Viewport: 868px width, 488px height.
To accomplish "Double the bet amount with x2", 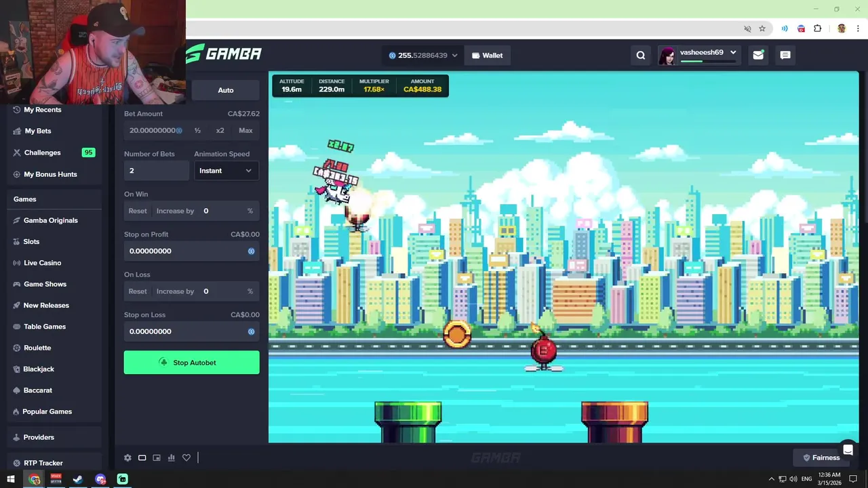I will [220, 131].
